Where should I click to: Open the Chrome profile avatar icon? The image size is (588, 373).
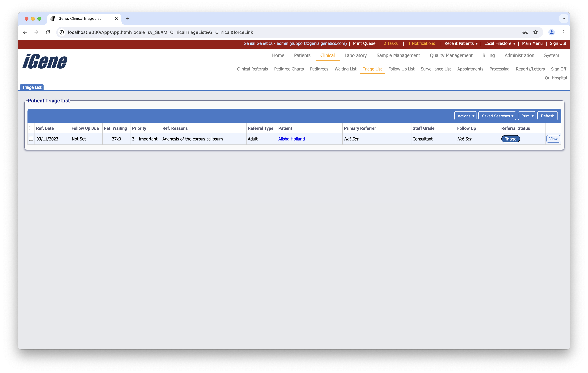(x=551, y=32)
